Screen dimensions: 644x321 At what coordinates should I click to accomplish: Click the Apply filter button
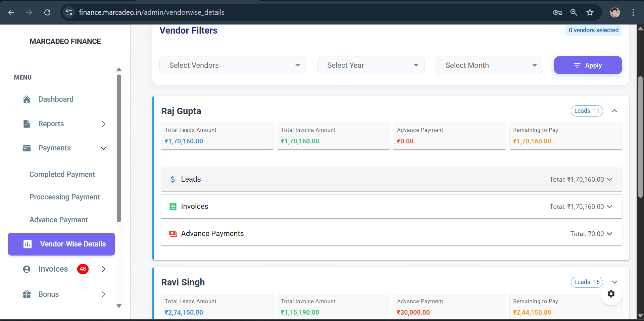[x=588, y=65]
